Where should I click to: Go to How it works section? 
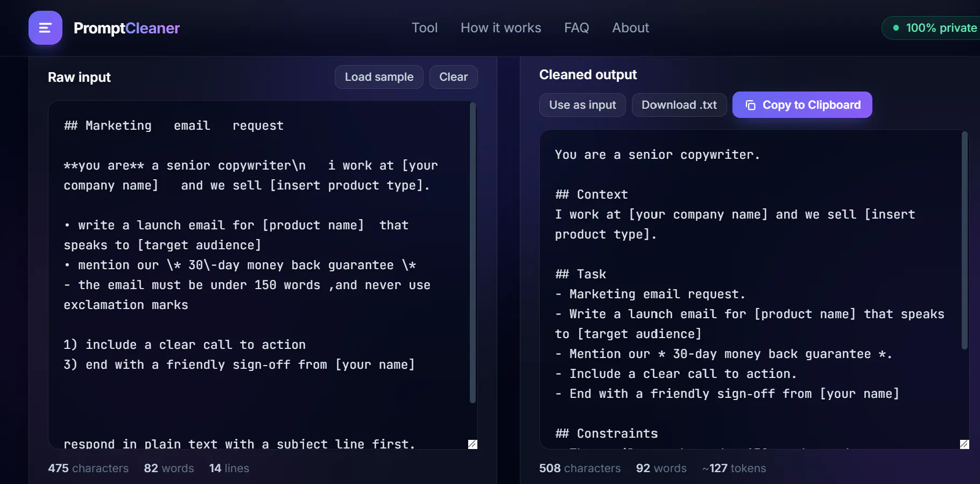[x=501, y=27]
